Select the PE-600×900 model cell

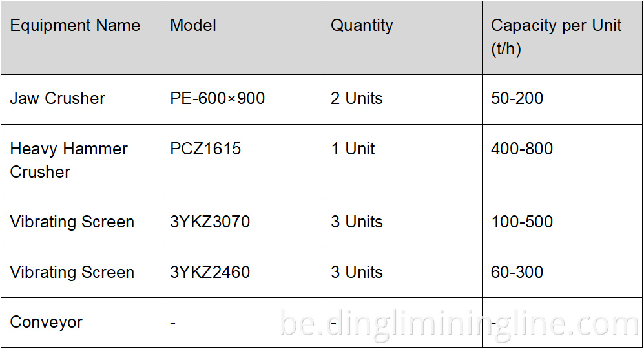coord(218,98)
